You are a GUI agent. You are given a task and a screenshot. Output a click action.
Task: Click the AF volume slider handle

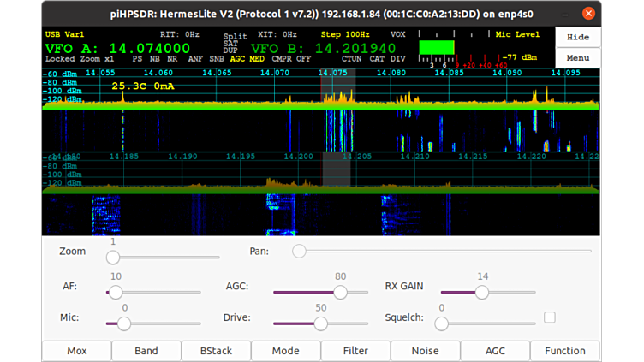click(115, 292)
